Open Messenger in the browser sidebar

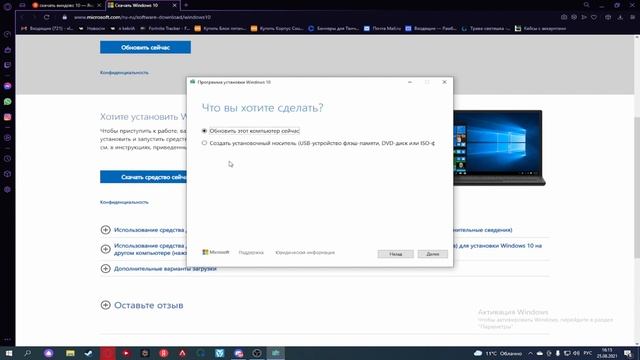pos(7,86)
